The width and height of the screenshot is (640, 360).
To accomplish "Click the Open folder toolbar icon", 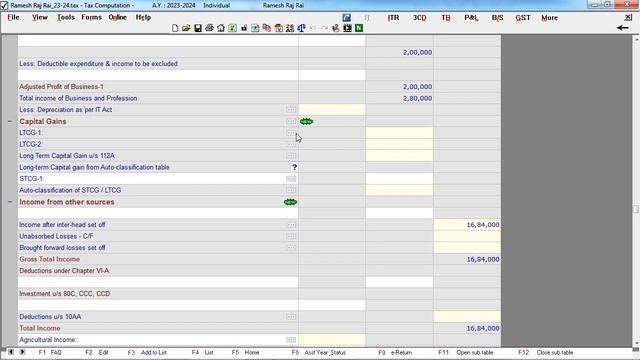I will pyautogui.click(x=186, y=28).
